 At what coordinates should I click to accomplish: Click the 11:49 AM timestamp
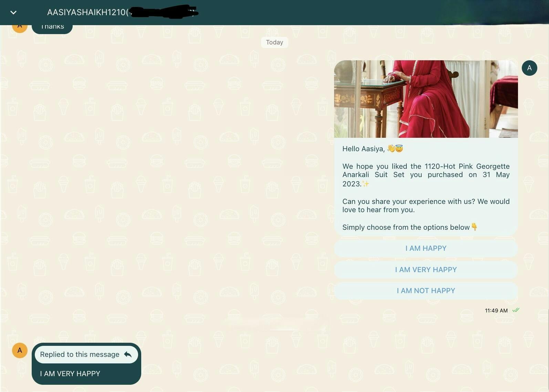pos(496,310)
